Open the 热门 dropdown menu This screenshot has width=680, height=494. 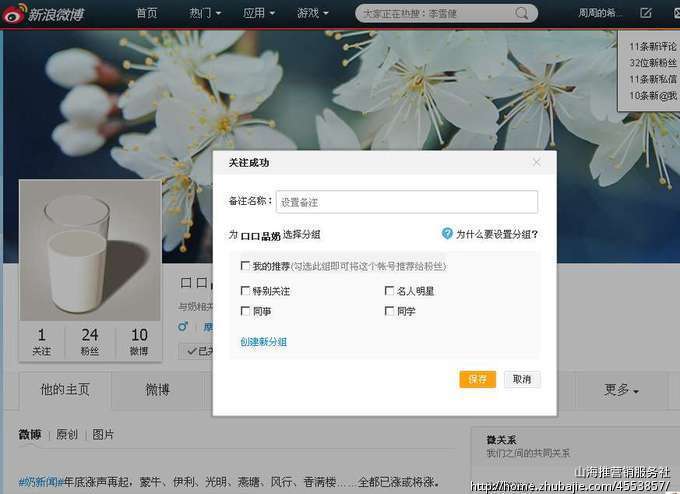[205, 13]
